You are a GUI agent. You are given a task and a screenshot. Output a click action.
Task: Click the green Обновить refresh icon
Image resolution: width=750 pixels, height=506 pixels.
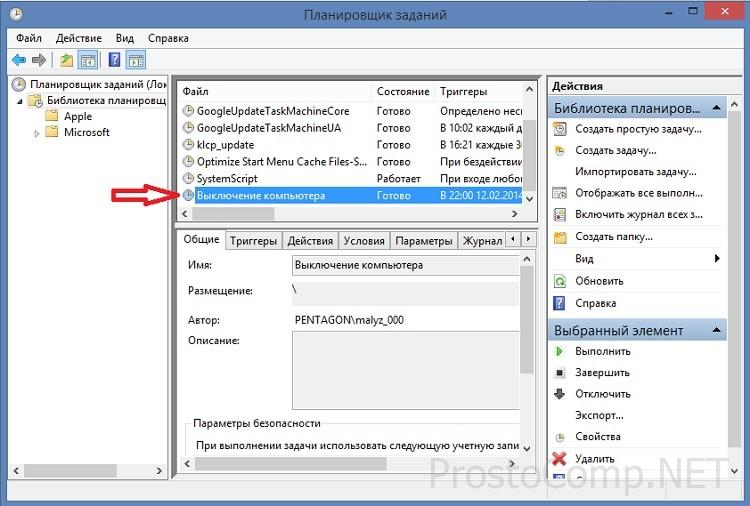pyautogui.click(x=560, y=281)
